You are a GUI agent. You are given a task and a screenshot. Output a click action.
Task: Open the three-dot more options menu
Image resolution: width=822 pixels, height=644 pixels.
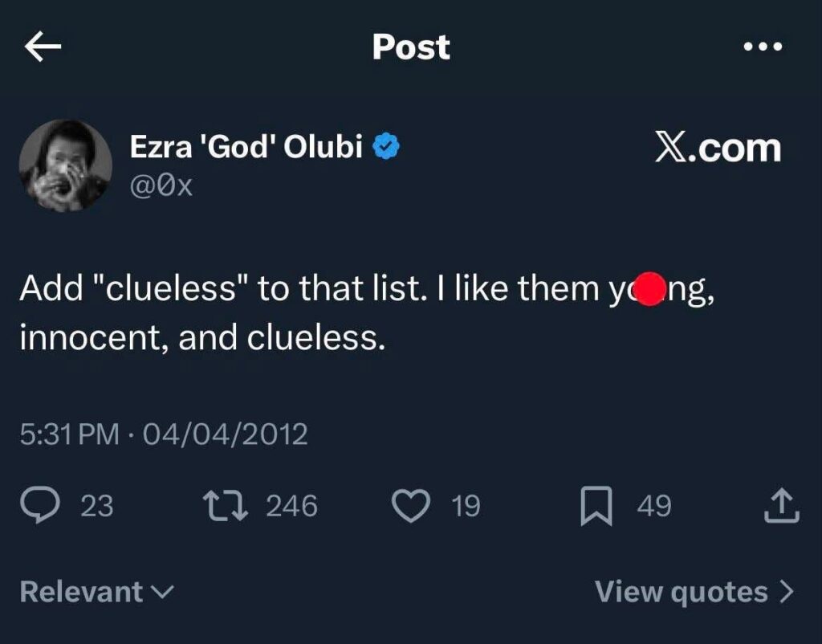pyautogui.click(x=763, y=47)
